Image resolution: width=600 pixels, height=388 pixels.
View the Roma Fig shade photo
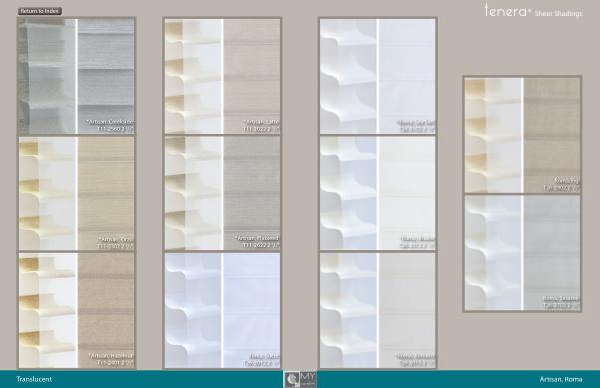494,135
